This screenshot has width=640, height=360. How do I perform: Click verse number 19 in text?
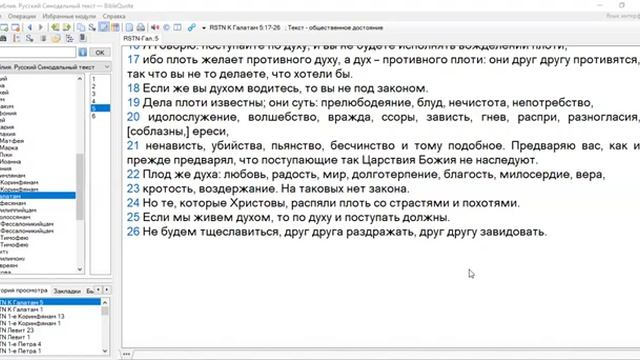pyautogui.click(x=133, y=102)
